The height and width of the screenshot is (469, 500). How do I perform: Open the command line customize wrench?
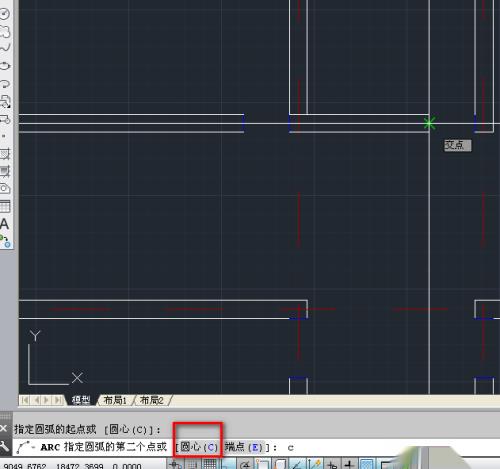[x=5, y=447]
